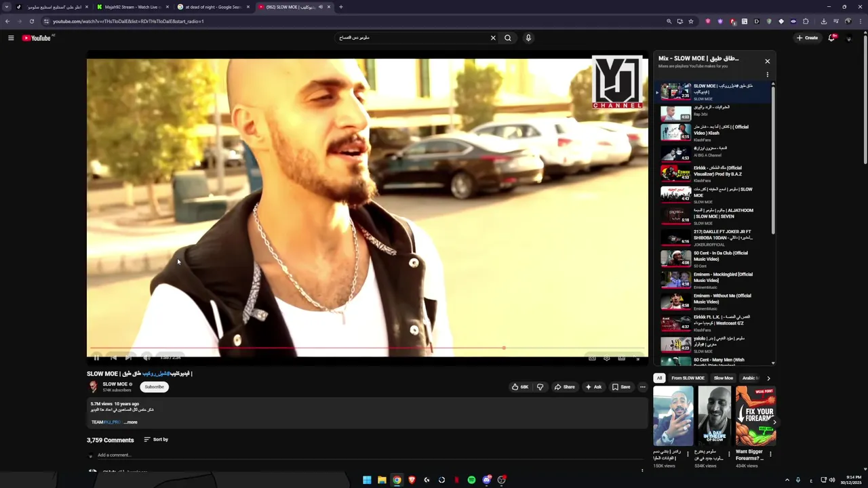This screenshot has width=868, height=488.
Task: Open Spotify from the taskbar
Action: (471, 480)
